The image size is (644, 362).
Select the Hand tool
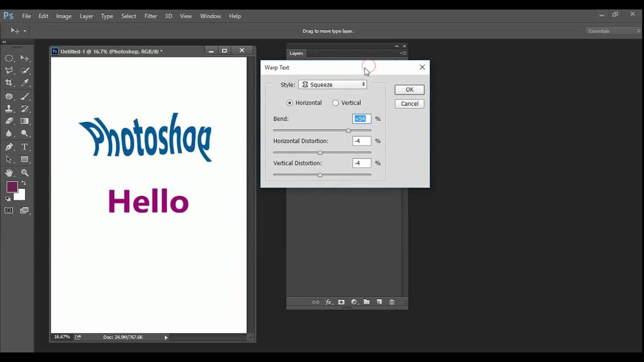pyautogui.click(x=9, y=172)
